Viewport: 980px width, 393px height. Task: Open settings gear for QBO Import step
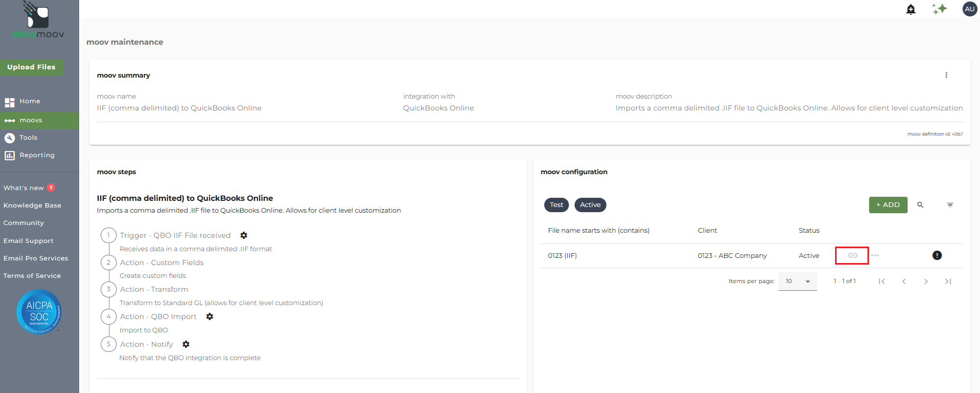pos(210,316)
